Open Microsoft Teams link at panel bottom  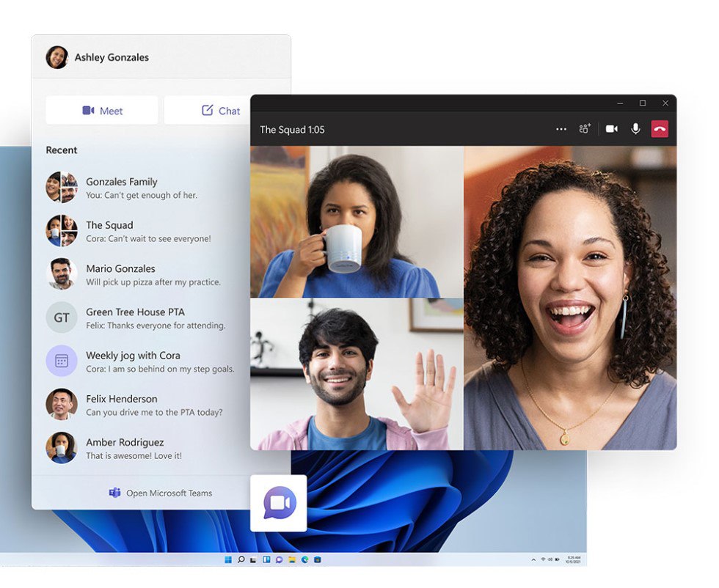point(161,493)
